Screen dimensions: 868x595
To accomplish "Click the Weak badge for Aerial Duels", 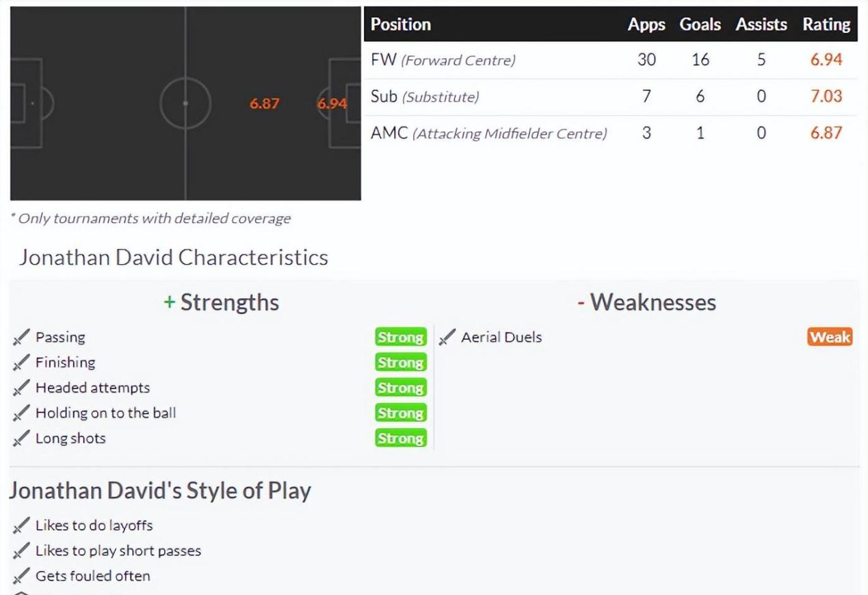I will click(830, 337).
